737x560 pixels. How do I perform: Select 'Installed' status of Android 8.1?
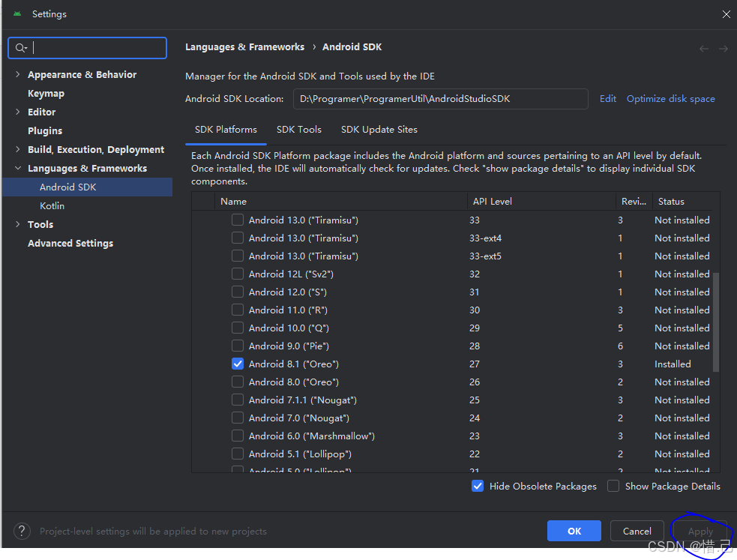(x=673, y=364)
